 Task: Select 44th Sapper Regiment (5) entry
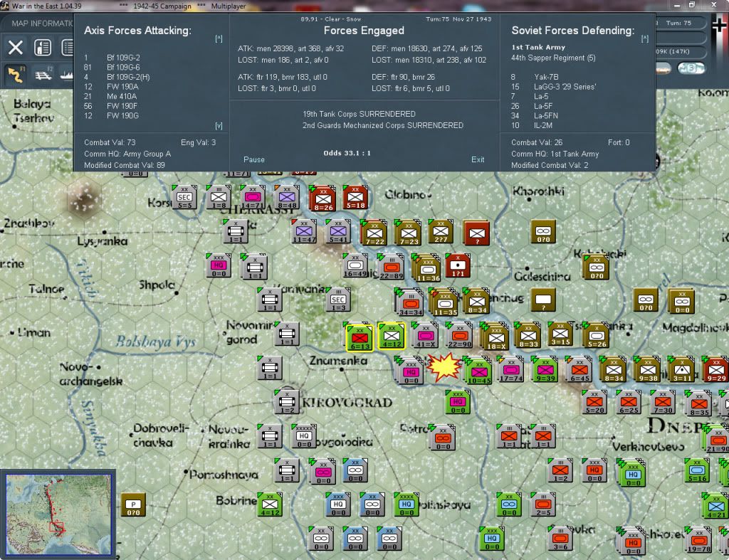[x=552, y=58]
